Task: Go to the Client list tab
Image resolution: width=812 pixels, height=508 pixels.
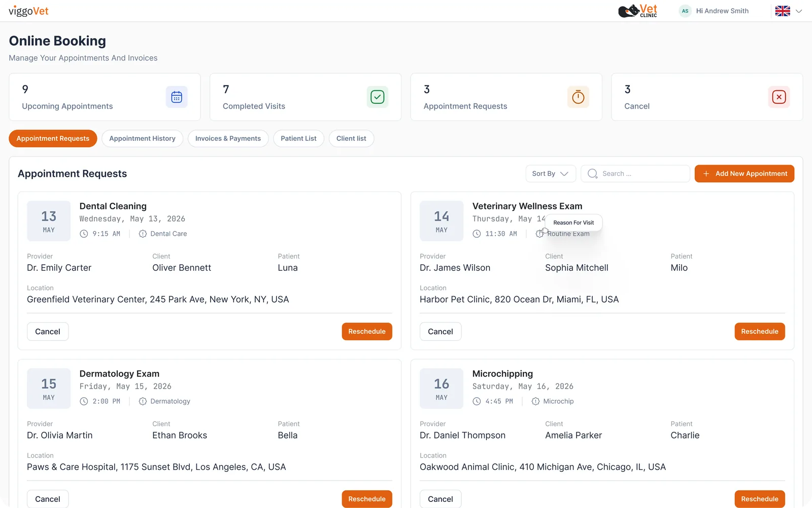Action: click(x=351, y=139)
